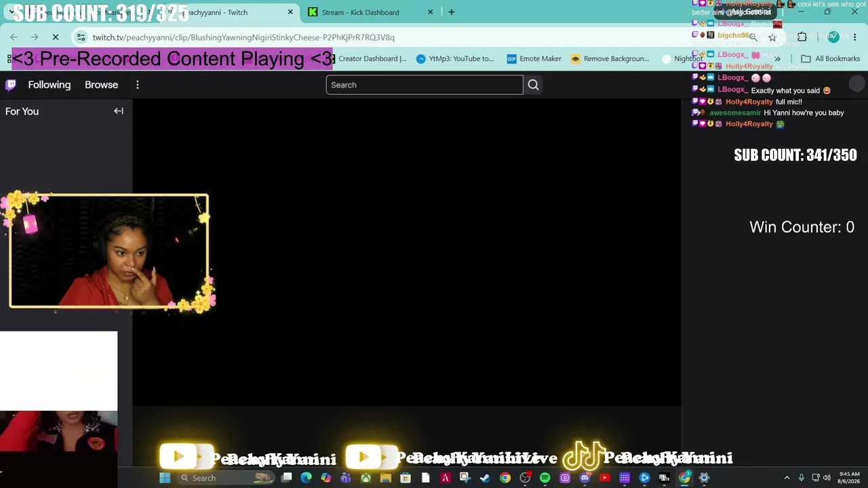Open Microsoft Teams from the taskbar
868x488 pixels.
[346, 478]
